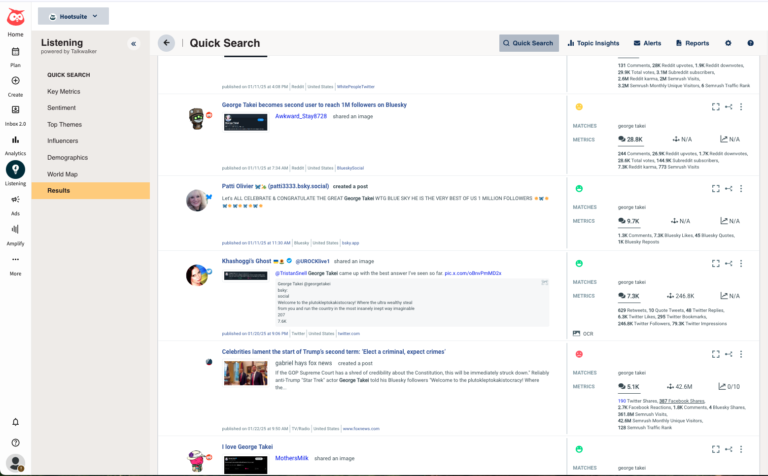Open the Hootsuite account dropdown
Viewport: 768px width, 476px height.
tap(73, 17)
